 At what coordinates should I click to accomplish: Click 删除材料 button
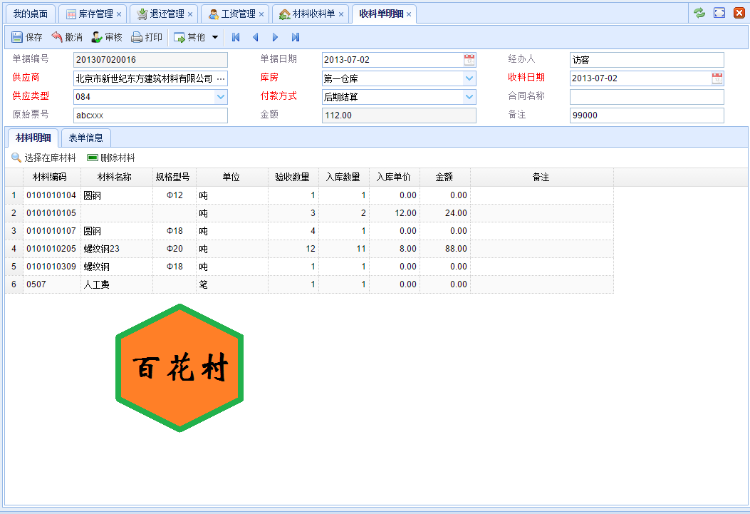(x=111, y=158)
